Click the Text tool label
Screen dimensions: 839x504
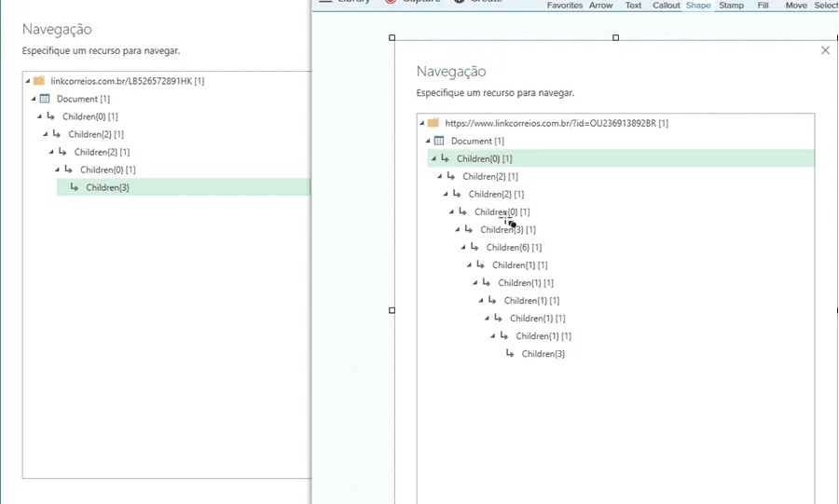(x=633, y=6)
